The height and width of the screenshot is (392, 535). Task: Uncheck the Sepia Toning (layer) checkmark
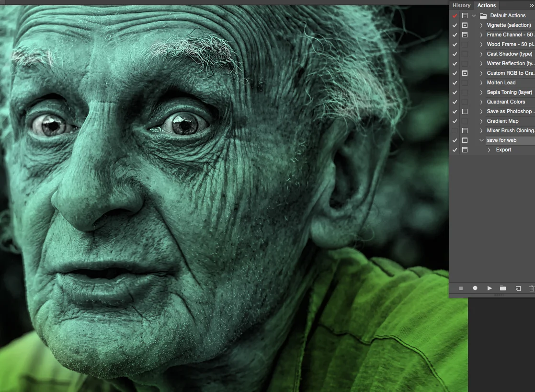(455, 92)
